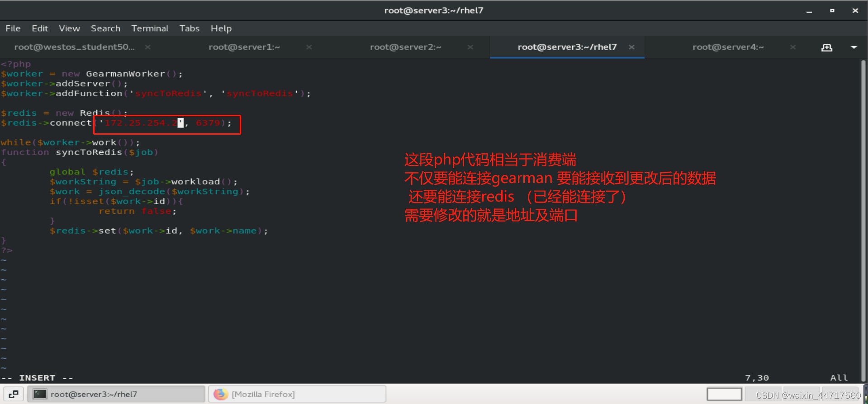This screenshot has height=404, width=868.
Task: Click 'json_decode' in the code
Action: click(132, 192)
